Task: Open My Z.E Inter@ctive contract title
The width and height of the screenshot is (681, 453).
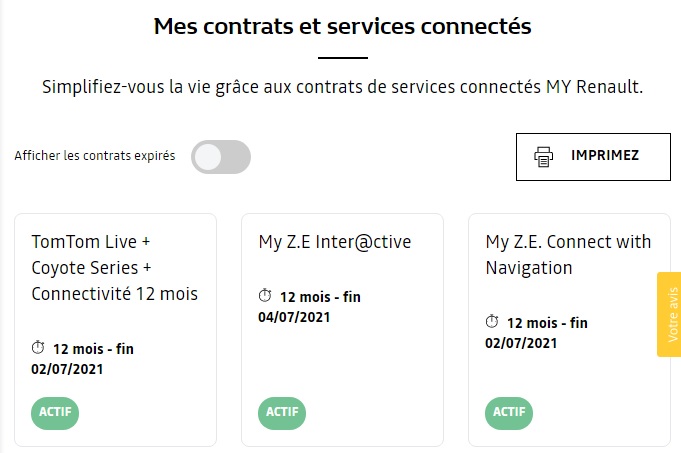Action: pyautogui.click(x=334, y=242)
